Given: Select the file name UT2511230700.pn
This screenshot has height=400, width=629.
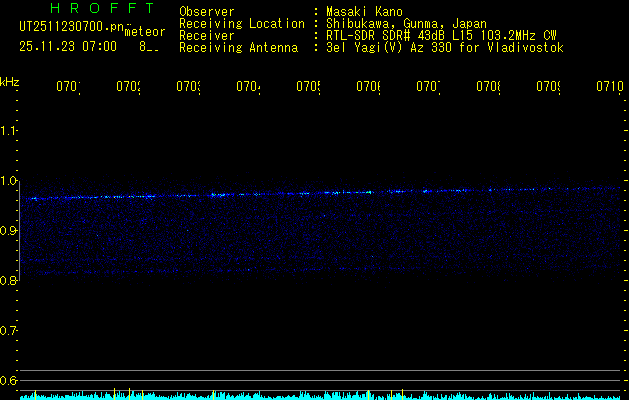Looking at the screenshot, I should coord(72,26).
